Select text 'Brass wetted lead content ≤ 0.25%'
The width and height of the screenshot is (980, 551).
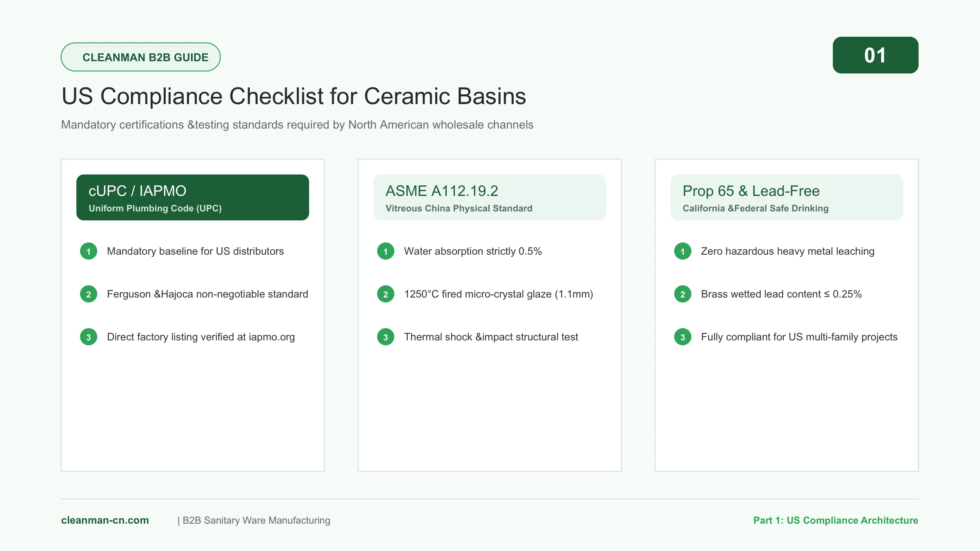pos(781,294)
